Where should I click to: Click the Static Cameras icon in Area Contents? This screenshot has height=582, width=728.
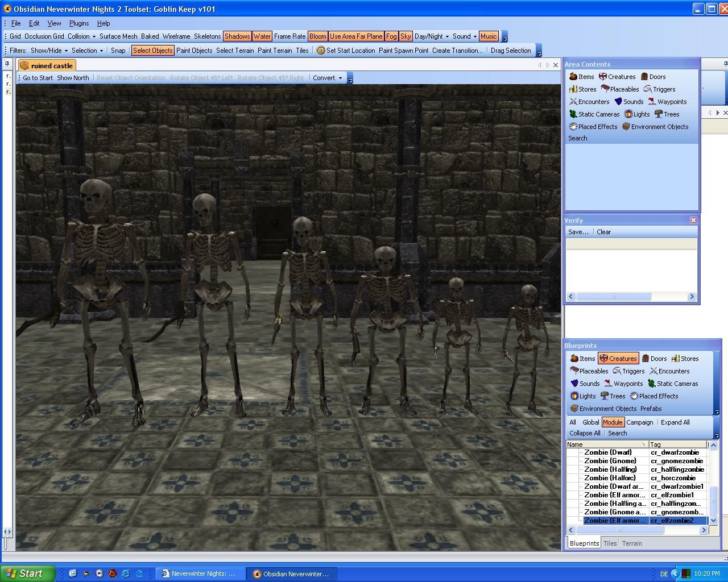coord(573,114)
